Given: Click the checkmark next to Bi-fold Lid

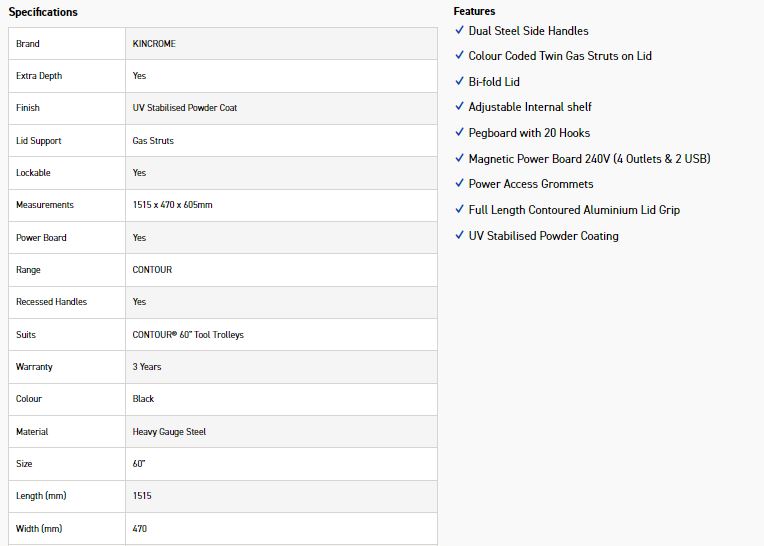Looking at the screenshot, I should (x=459, y=81).
